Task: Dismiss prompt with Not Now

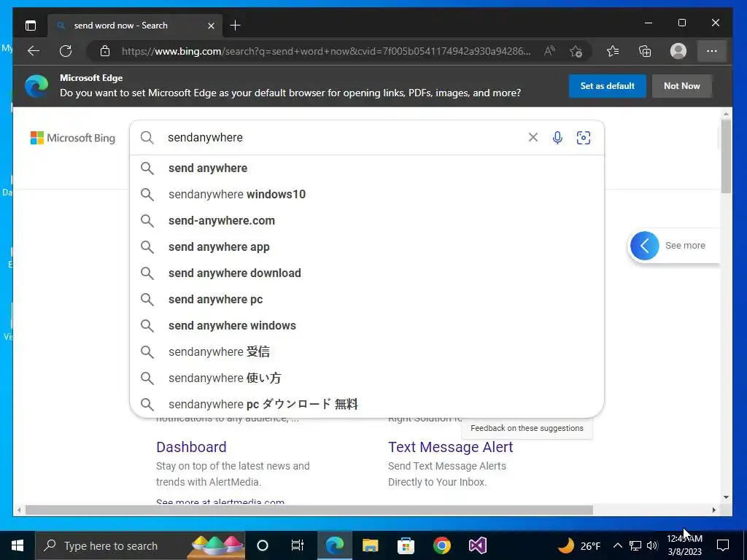Action: point(682,86)
